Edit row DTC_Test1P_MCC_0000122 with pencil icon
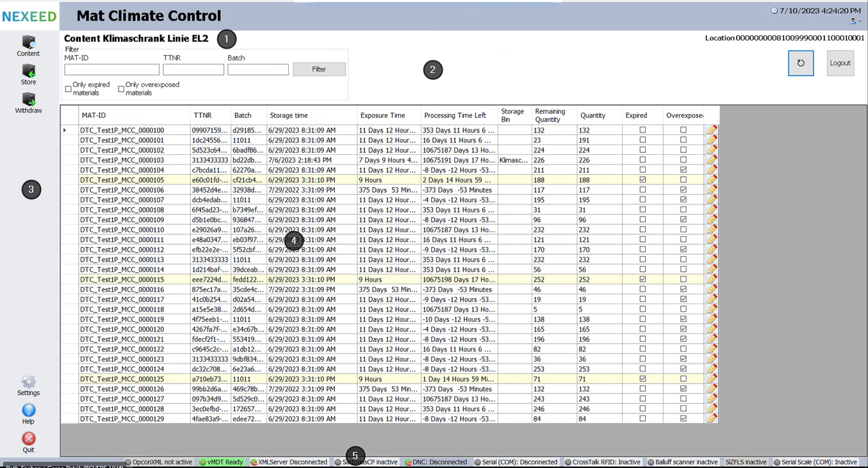868x468 pixels. [712, 350]
